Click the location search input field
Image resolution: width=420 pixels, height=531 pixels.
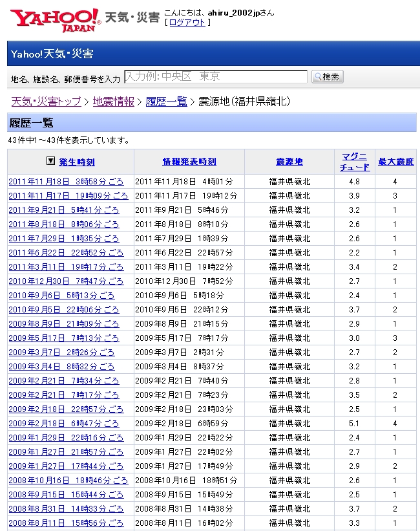[x=215, y=77]
